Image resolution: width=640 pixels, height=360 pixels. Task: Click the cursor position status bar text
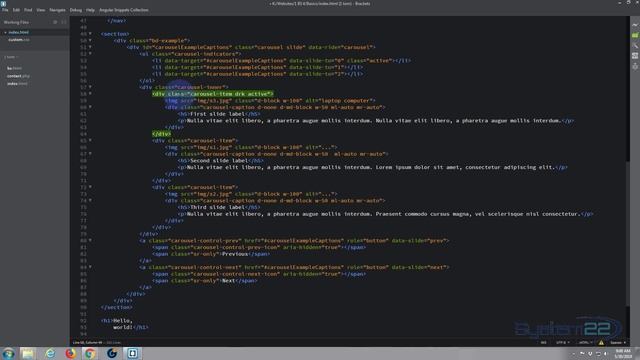tap(87, 342)
